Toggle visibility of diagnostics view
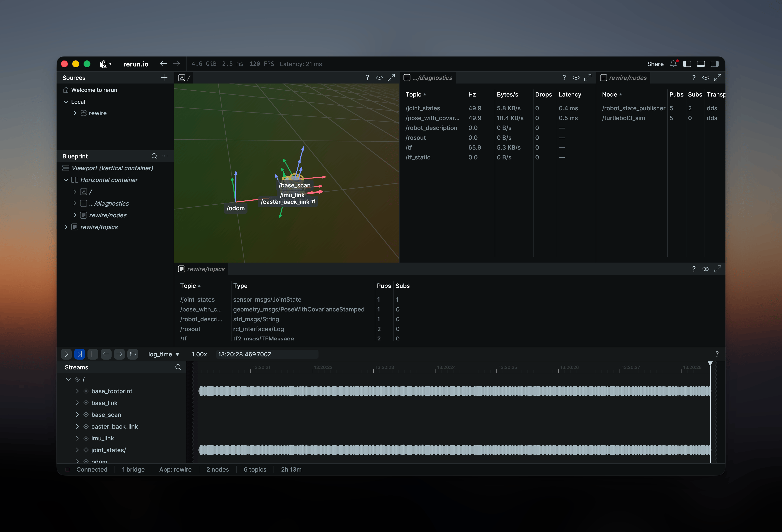Viewport: 782px width, 532px height. (x=576, y=78)
